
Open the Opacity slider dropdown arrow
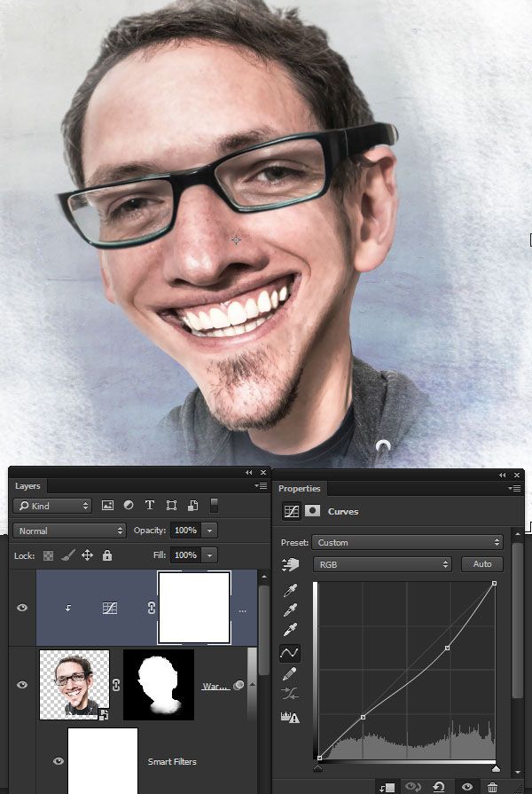click(209, 531)
